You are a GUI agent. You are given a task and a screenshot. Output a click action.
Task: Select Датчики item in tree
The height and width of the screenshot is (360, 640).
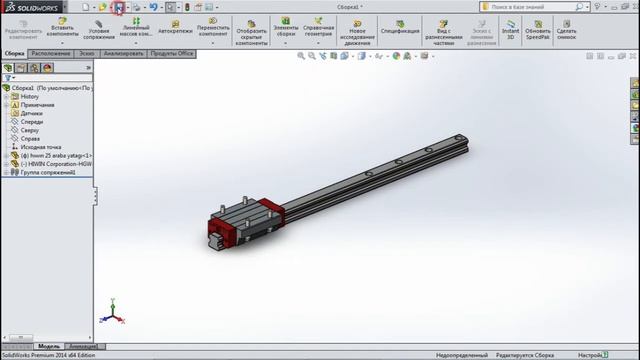[x=31, y=113]
